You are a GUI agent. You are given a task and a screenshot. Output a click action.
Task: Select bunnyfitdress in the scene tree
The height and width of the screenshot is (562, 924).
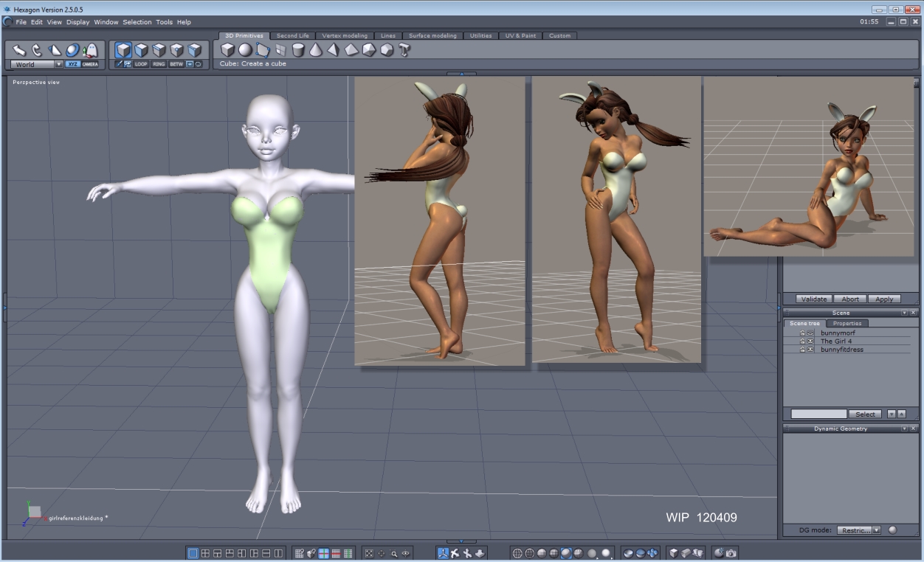click(841, 350)
